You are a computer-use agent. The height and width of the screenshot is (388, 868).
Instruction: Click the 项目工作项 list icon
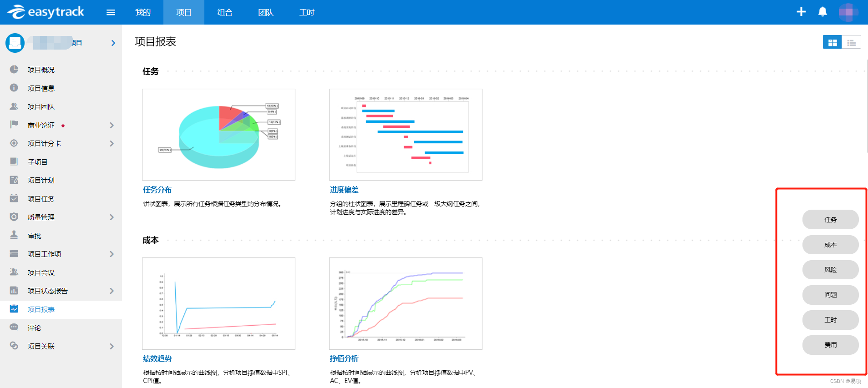point(14,254)
